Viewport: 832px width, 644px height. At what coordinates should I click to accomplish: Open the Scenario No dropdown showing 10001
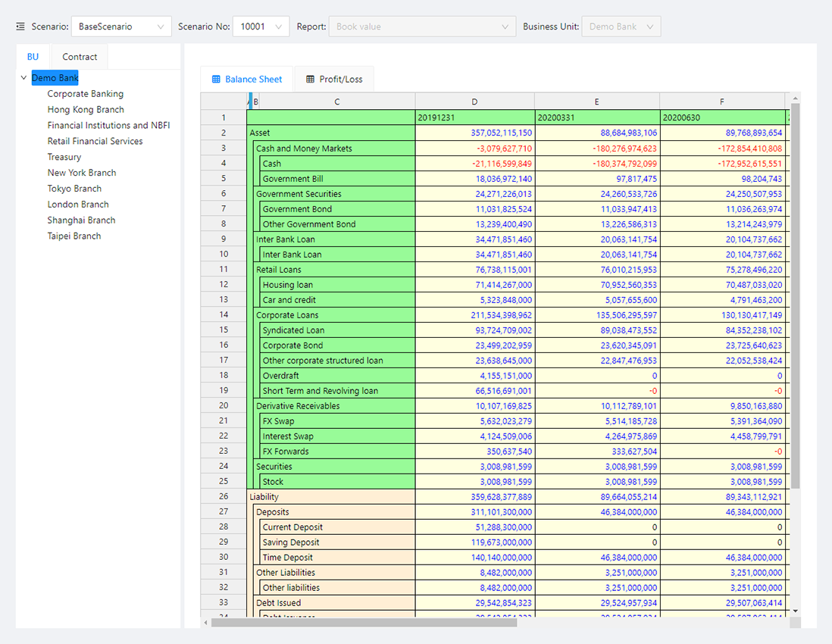(261, 27)
